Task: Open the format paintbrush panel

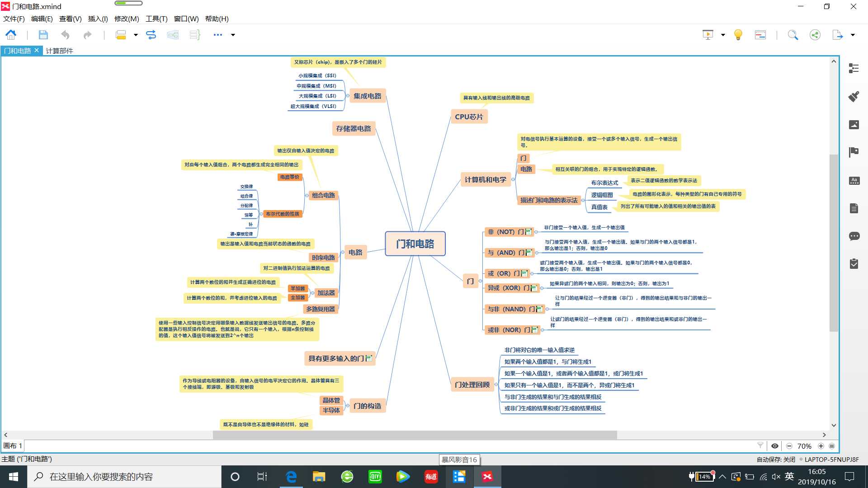Action: click(854, 96)
